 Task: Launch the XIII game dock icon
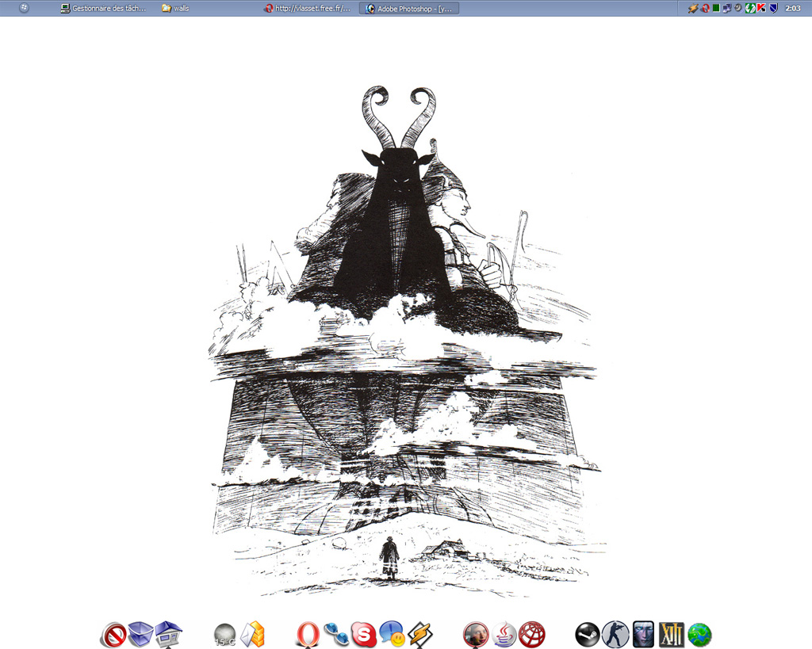click(x=671, y=635)
